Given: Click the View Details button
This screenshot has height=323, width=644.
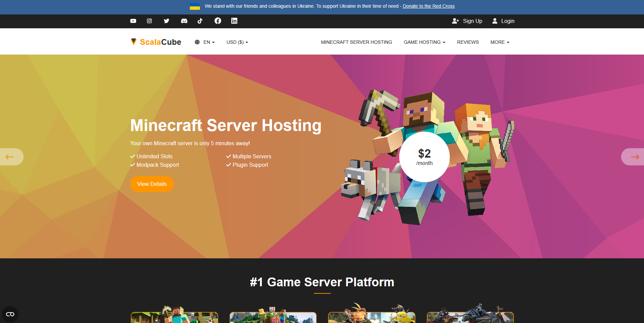Looking at the screenshot, I should tap(152, 184).
